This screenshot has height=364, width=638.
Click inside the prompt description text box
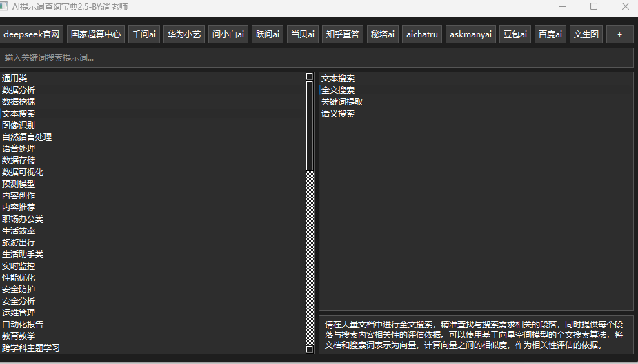(x=476, y=335)
